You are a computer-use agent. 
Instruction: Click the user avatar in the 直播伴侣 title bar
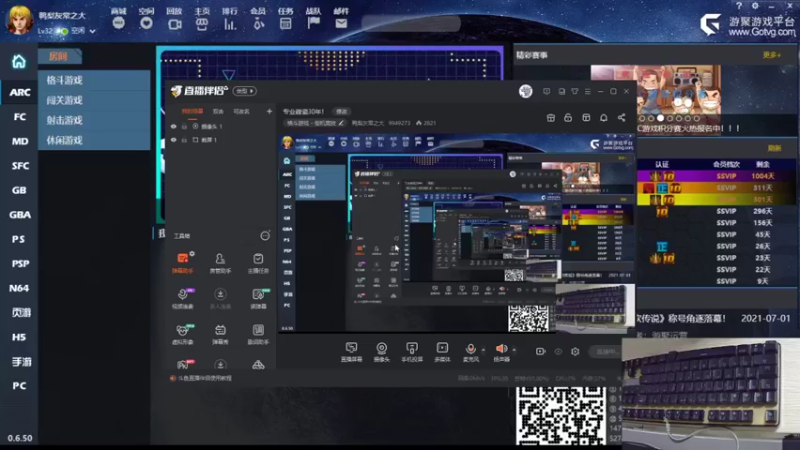(x=526, y=91)
